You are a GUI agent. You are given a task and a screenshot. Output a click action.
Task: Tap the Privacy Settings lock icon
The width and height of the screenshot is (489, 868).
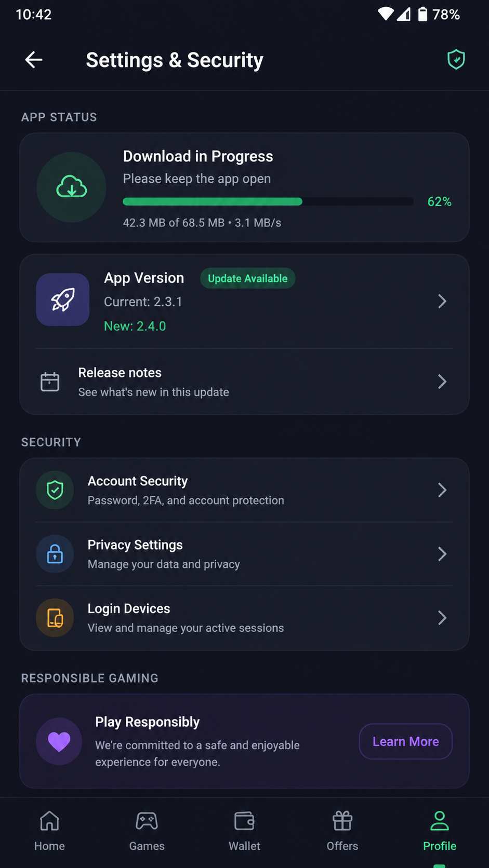tap(55, 554)
